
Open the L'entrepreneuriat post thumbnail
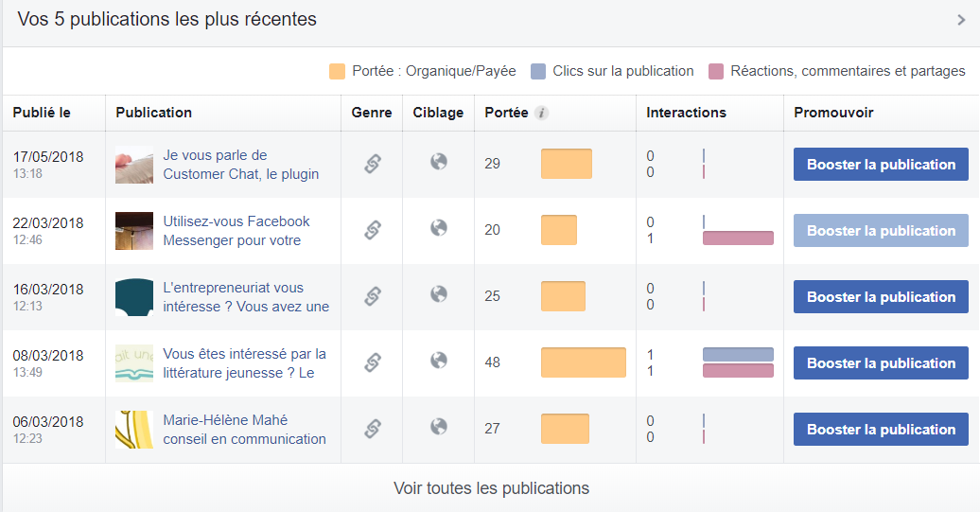point(134,297)
